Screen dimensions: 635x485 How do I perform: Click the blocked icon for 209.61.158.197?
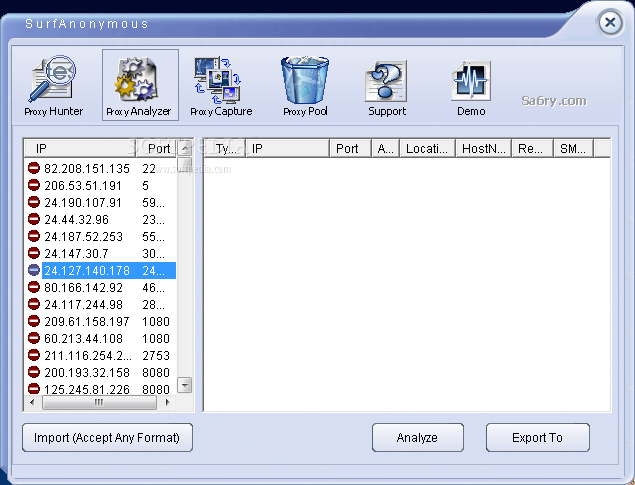coord(34,321)
